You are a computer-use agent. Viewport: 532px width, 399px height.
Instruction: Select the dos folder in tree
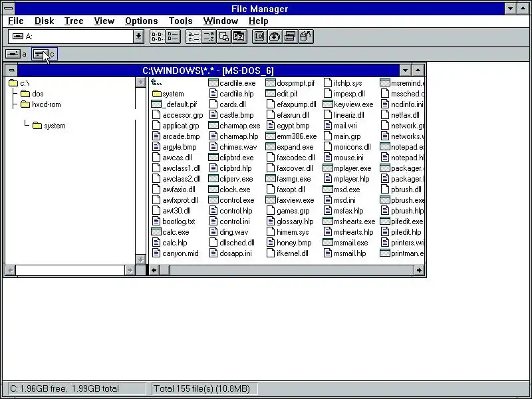point(32,94)
